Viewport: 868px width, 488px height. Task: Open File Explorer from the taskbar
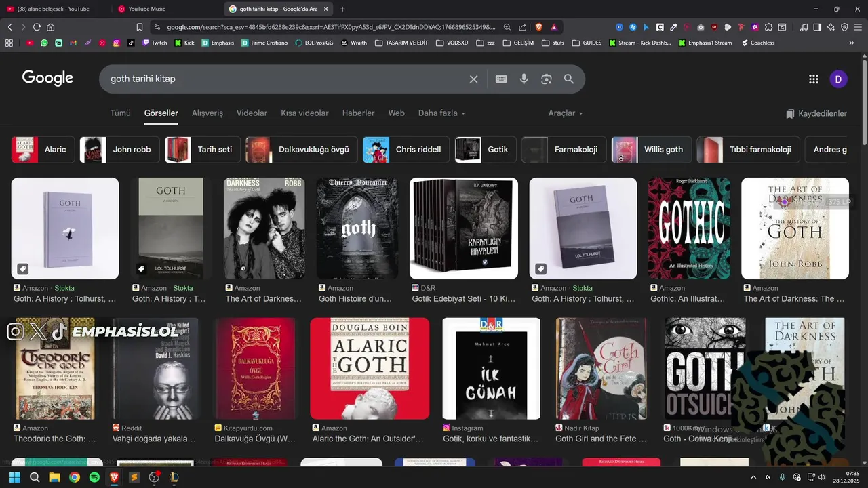pyautogui.click(x=54, y=477)
